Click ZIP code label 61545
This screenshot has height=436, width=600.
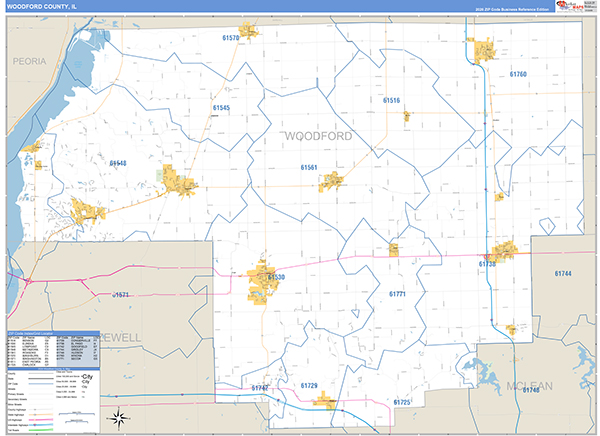pyautogui.click(x=222, y=108)
